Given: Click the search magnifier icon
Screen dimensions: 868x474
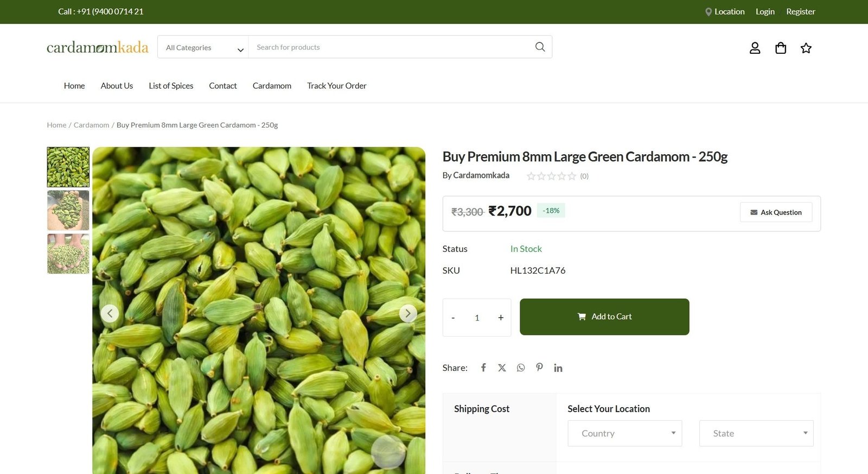Looking at the screenshot, I should [x=540, y=47].
